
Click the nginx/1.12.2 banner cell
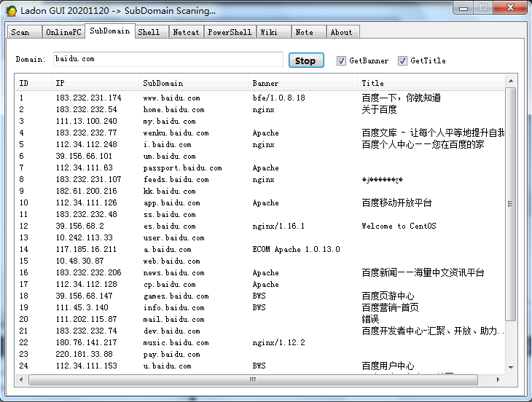coord(278,342)
